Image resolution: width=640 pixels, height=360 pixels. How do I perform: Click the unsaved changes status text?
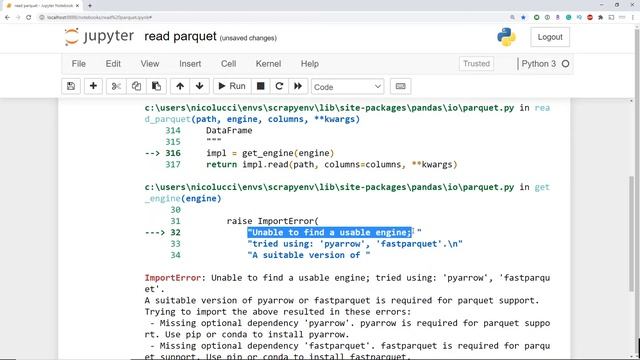click(x=248, y=38)
